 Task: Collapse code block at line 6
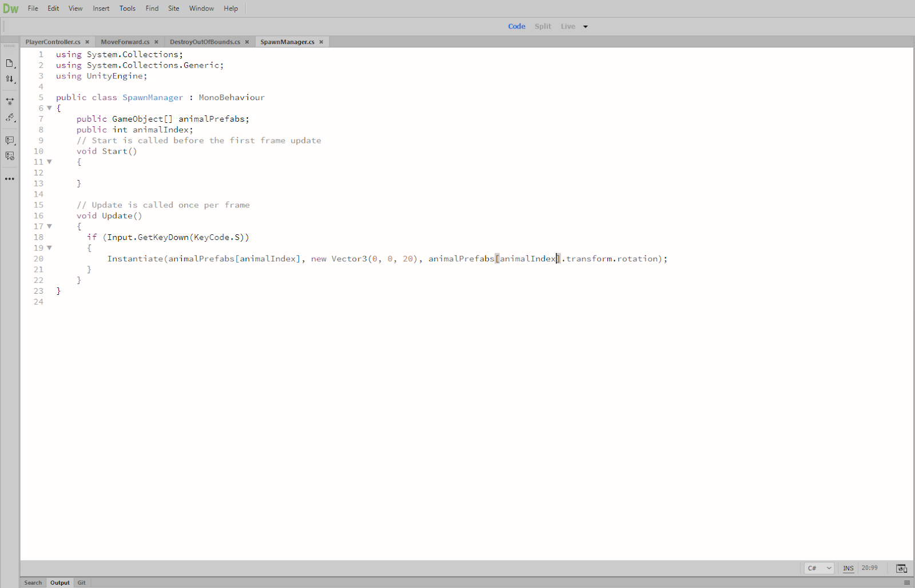50,108
